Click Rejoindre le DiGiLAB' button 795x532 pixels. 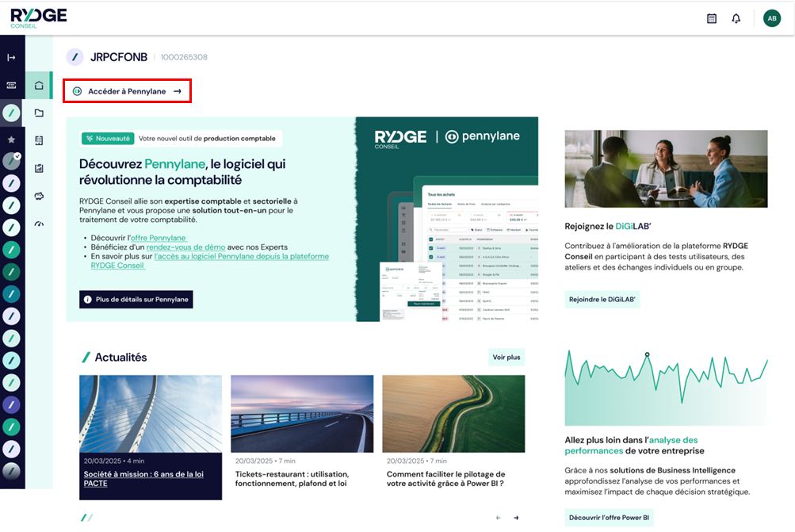tap(602, 299)
